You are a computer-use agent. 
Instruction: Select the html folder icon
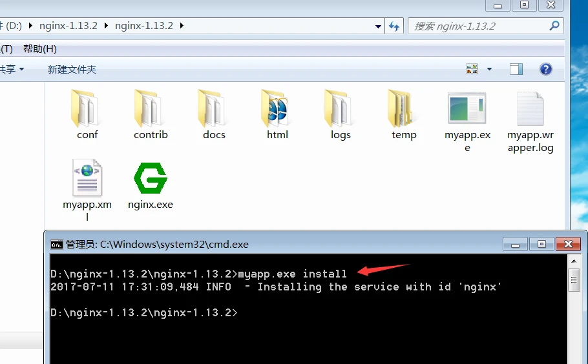[277, 108]
